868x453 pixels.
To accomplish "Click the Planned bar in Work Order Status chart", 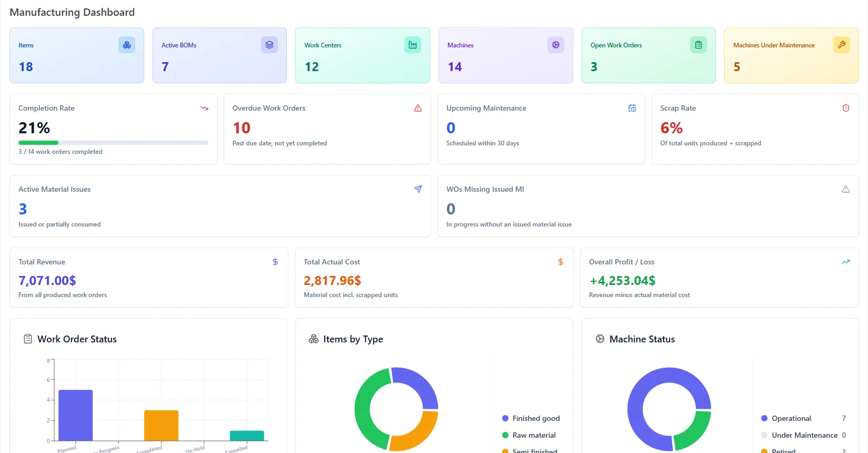I will click(x=75, y=415).
